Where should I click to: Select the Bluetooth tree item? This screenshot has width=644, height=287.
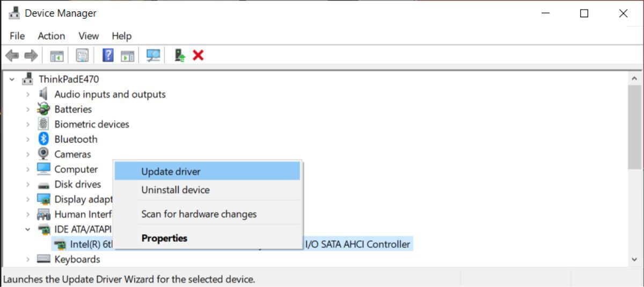click(76, 139)
